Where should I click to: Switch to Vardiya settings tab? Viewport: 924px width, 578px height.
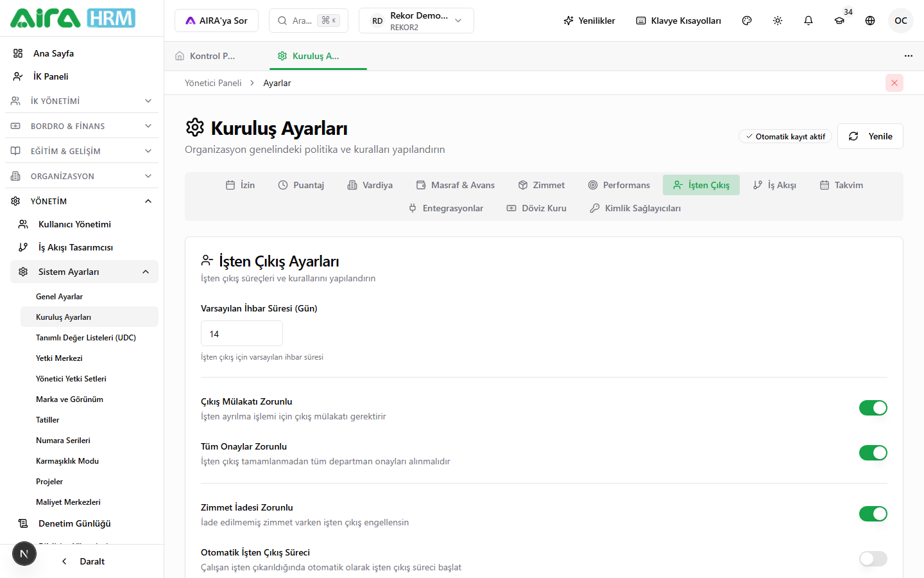[x=370, y=185]
